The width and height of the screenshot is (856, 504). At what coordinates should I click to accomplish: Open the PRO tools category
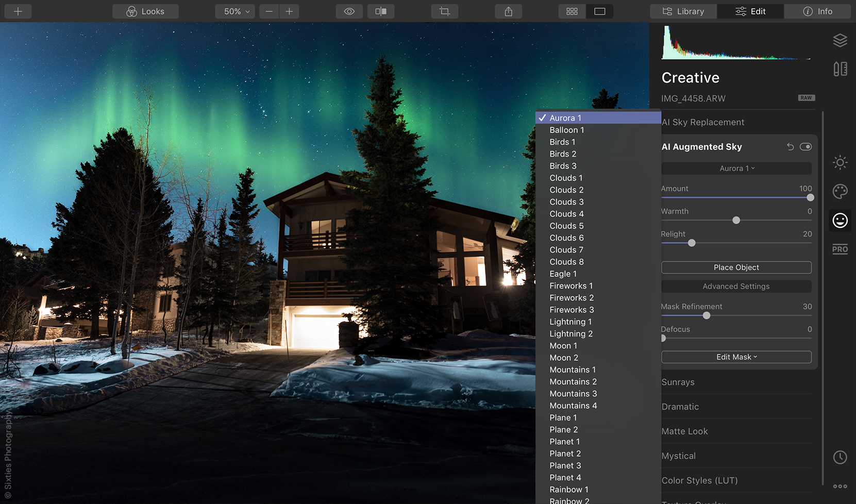tap(840, 249)
